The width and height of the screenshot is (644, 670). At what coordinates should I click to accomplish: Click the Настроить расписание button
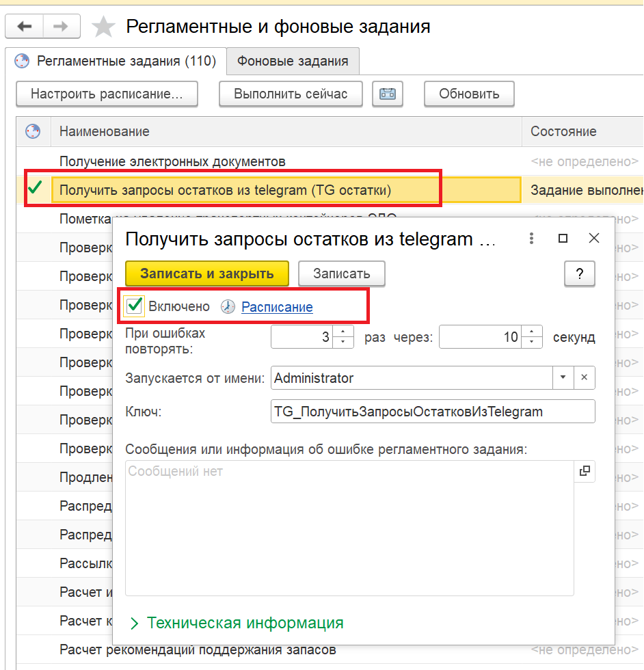tap(107, 94)
